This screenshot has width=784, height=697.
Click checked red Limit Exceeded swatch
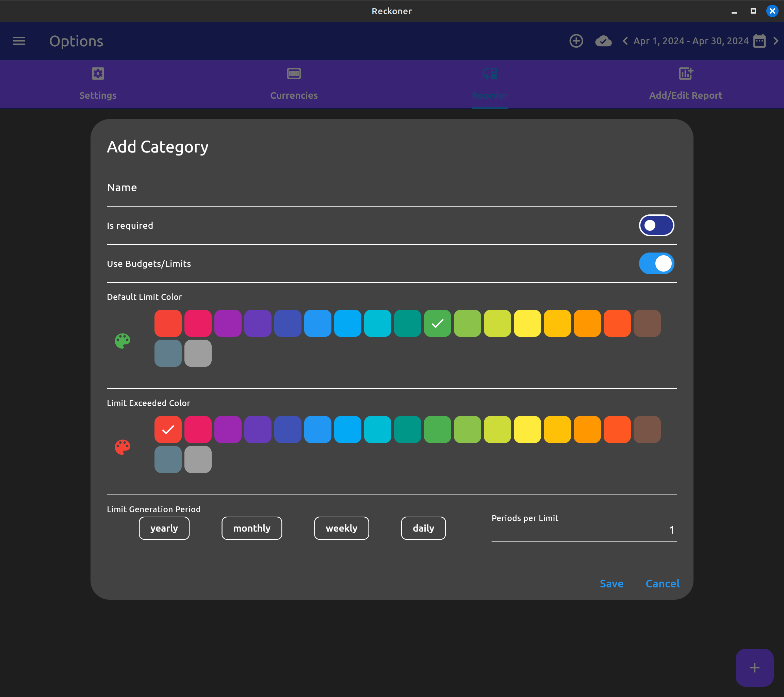tap(168, 429)
